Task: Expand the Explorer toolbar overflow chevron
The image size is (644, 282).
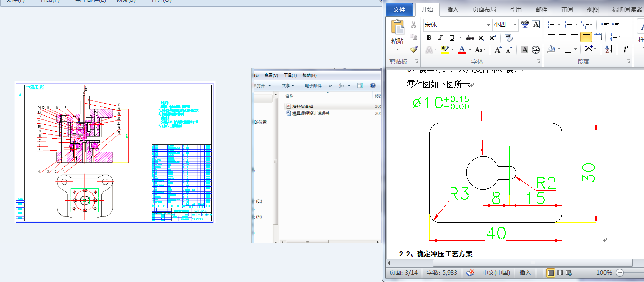Action: tap(330, 86)
